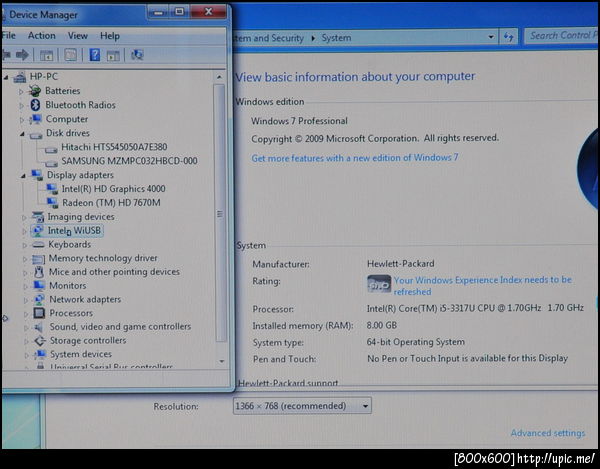Open the View menu
600x469 pixels.
[78, 36]
